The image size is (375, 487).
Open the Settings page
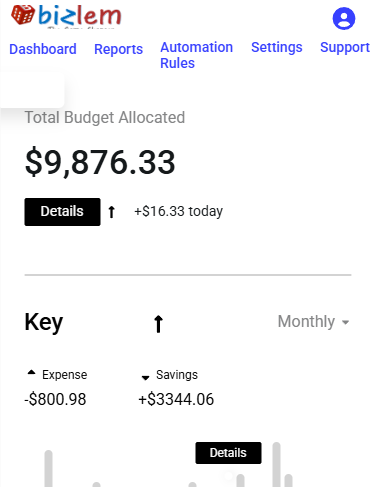tap(277, 47)
